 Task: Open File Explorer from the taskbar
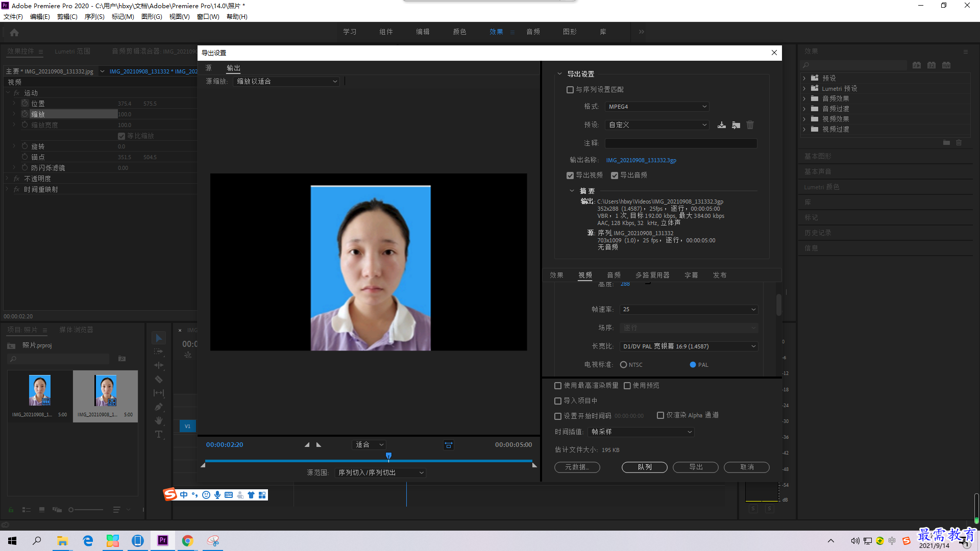click(x=62, y=540)
